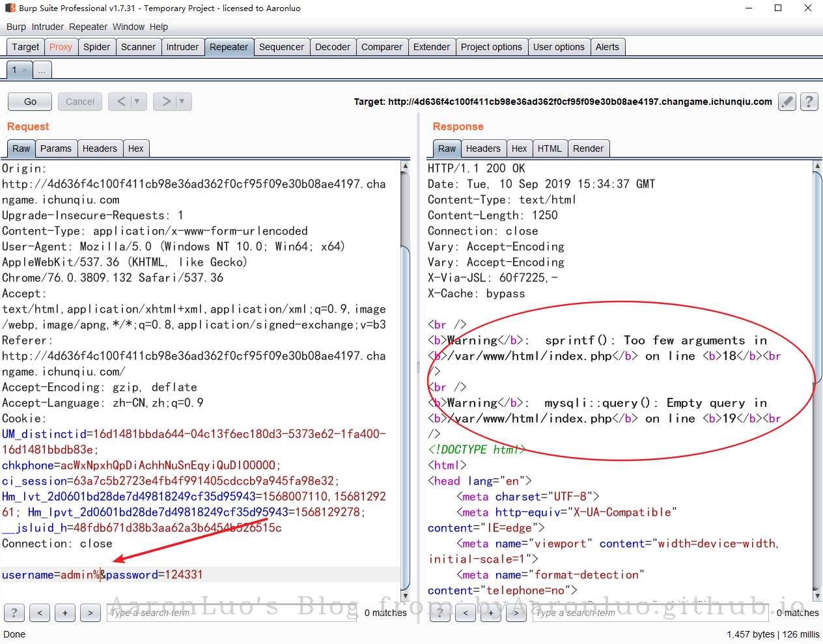
Task: Open the Burp menu
Action: pos(16,27)
